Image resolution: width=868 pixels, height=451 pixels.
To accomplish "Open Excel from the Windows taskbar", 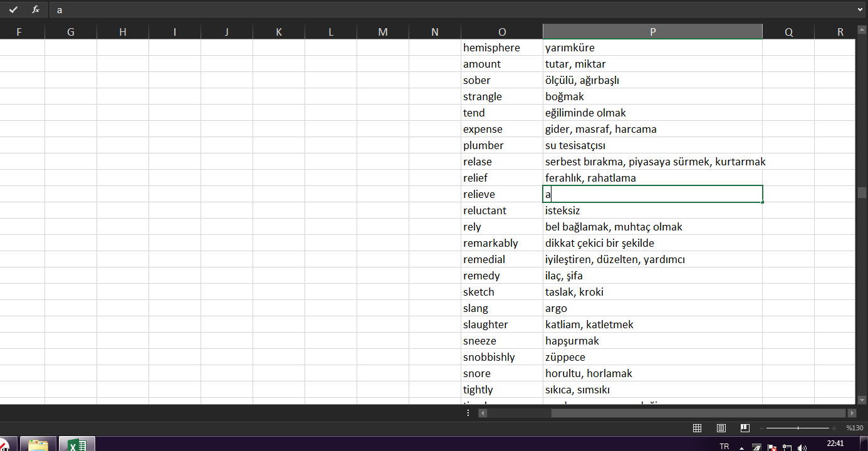I will coord(76,444).
